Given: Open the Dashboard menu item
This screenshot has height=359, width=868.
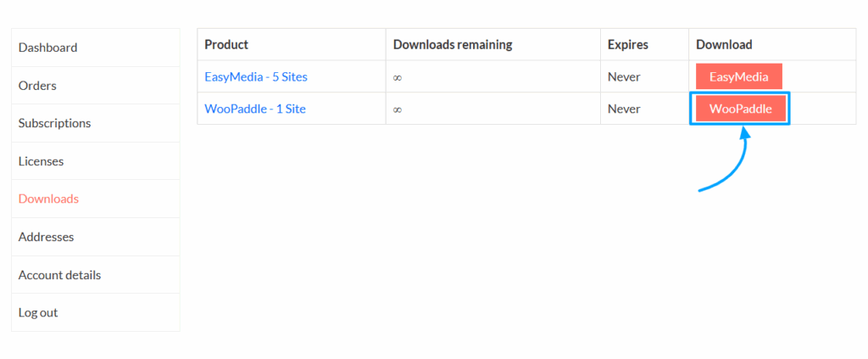Looking at the screenshot, I should point(47,48).
